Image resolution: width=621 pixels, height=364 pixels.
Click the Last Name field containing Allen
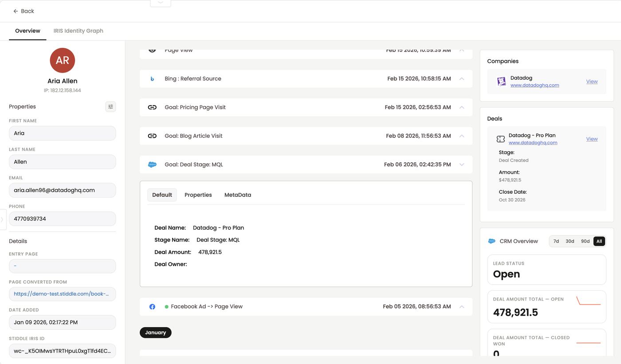click(63, 162)
